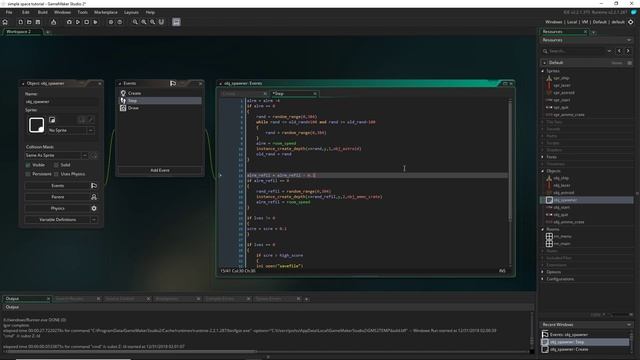Click the Parent person icon
The height and width of the screenshot is (360, 640).
click(x=94, y=197)
